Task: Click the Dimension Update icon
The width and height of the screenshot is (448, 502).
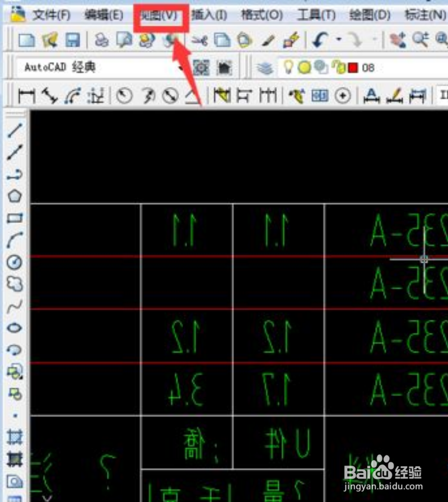Action: pyautogui.click(x=418, y=96)
